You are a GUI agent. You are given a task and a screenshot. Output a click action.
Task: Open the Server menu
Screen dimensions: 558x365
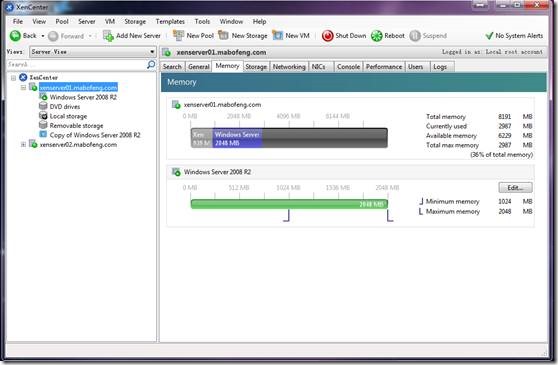pos(86,21)
